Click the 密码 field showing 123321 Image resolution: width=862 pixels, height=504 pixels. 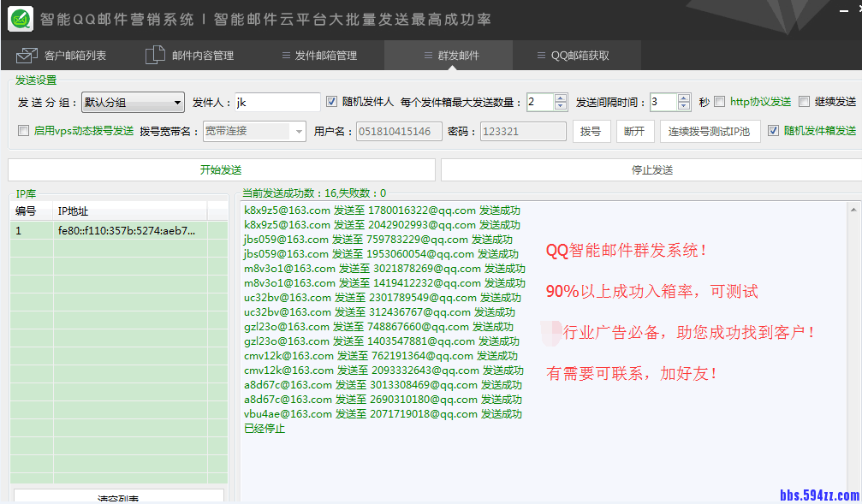(x=523, y=132)
